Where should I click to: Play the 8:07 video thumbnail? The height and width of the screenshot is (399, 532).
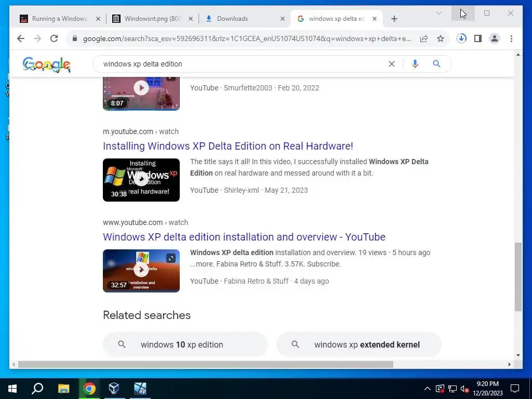141,88
